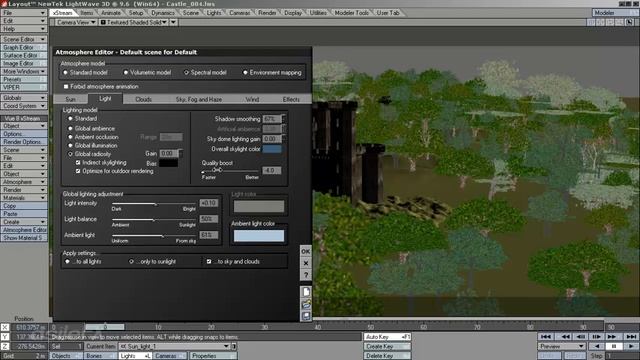Toggle the Indirect skylighting checkbox
The width and height of the screenshot is (640, 360).
click(x=78, y=162)
